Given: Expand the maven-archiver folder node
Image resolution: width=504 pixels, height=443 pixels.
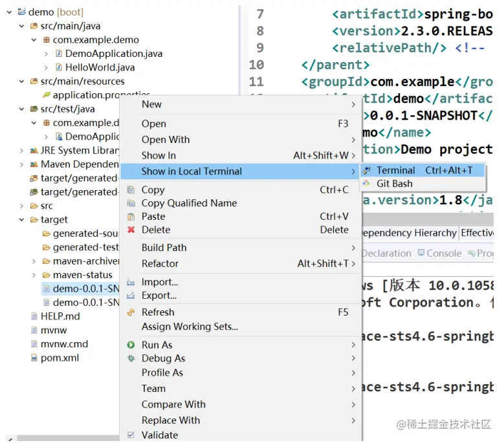Looking at the screenshot, I should (34, 261).
